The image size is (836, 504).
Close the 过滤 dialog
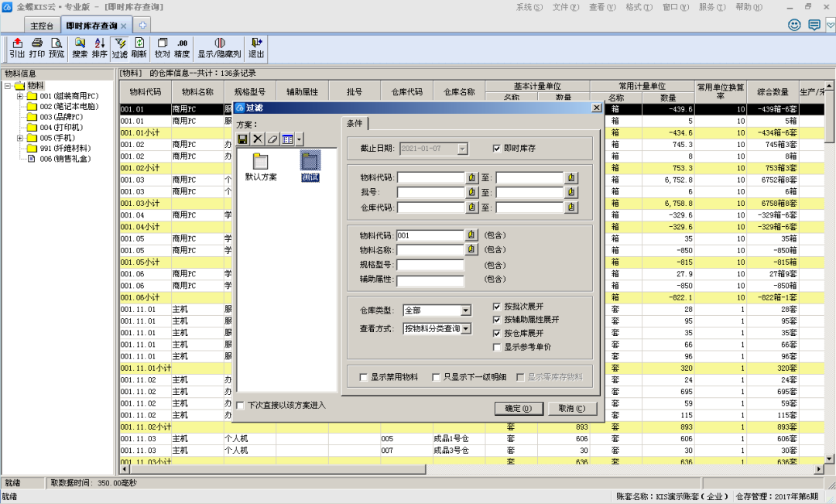point(597,108)
